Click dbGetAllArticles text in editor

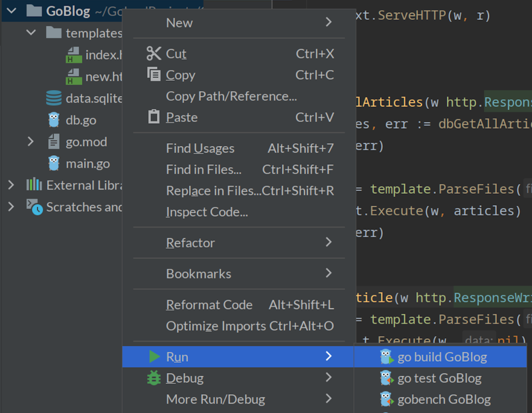point(485,124)
